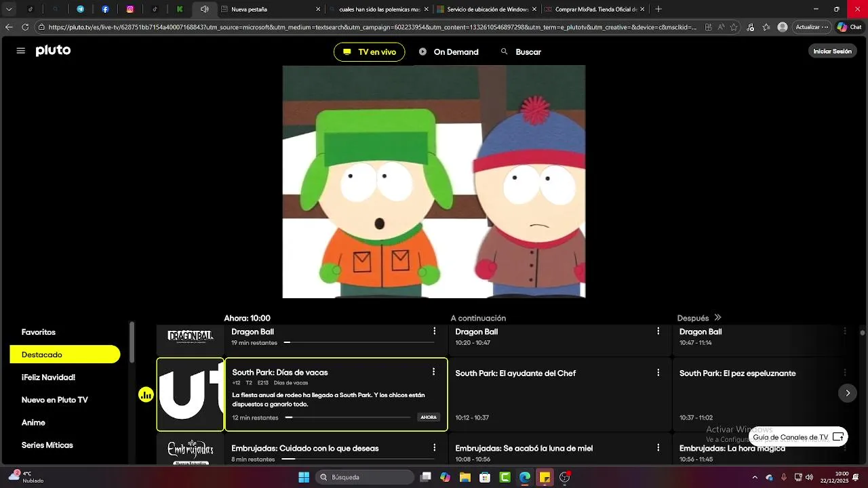Reload the page

click(x=25, y=27)
